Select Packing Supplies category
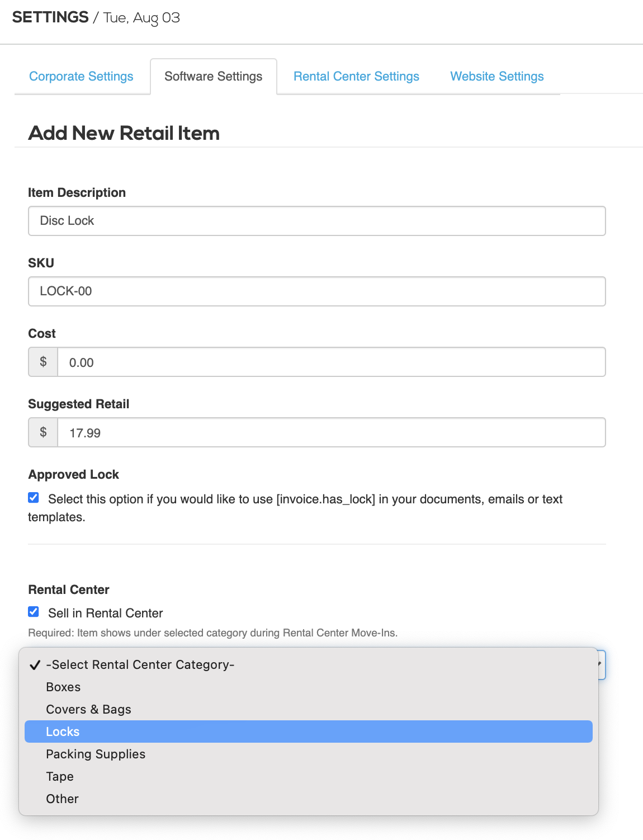 [x=309, y=754]
